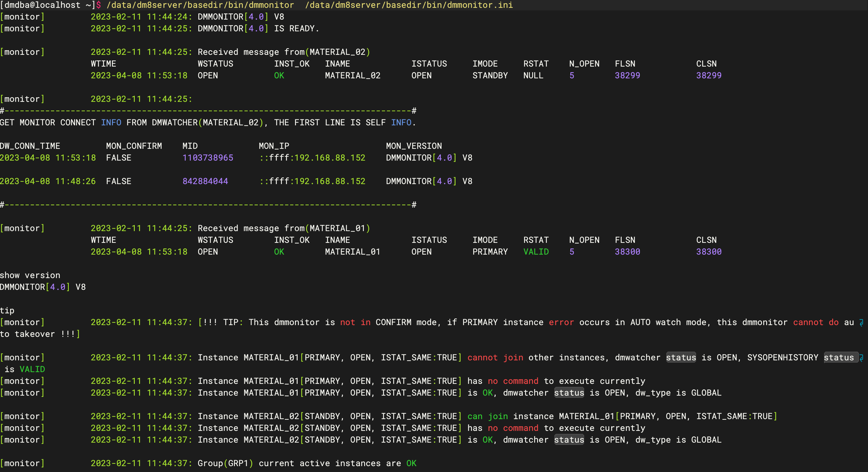
Task: Click MON_VERSION column header
Action: (414, 146)
